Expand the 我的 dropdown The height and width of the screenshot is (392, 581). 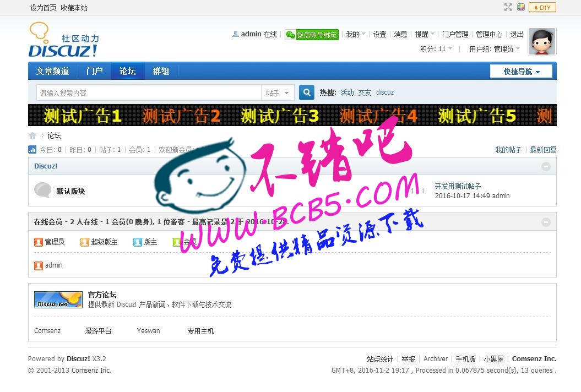coord(355,35)
